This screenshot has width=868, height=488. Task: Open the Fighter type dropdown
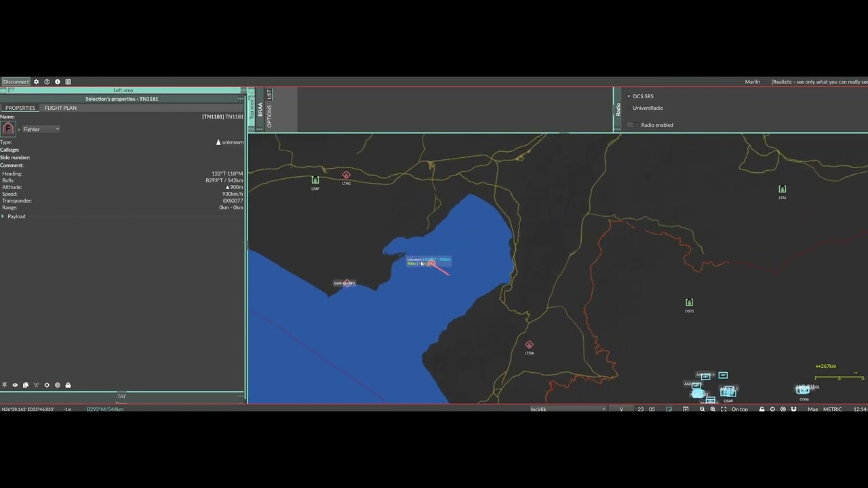click(41, 129)
